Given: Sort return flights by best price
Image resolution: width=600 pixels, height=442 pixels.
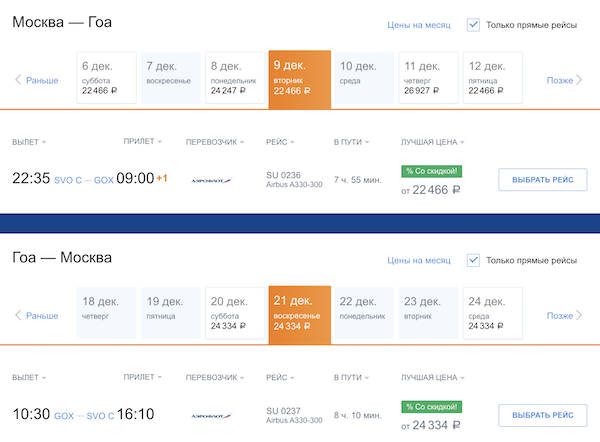Looking at the screenshot, I should [x=433, y=377].
